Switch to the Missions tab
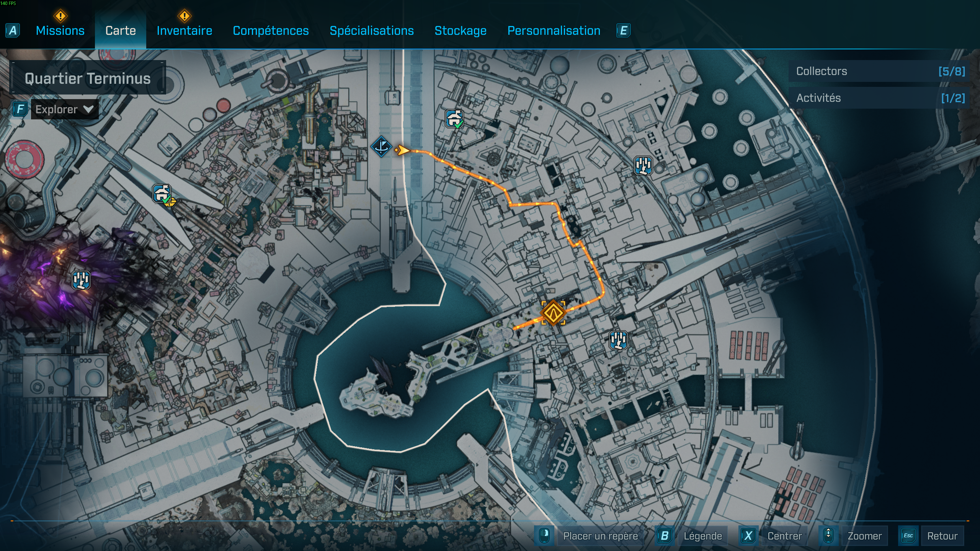Screen dimensions: 980x551 point(60,31)
